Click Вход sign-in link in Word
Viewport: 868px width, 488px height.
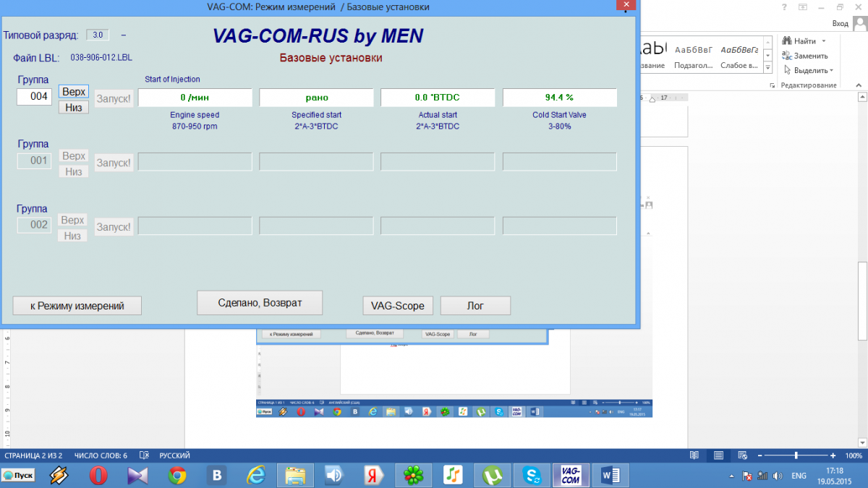pos(840,23)
